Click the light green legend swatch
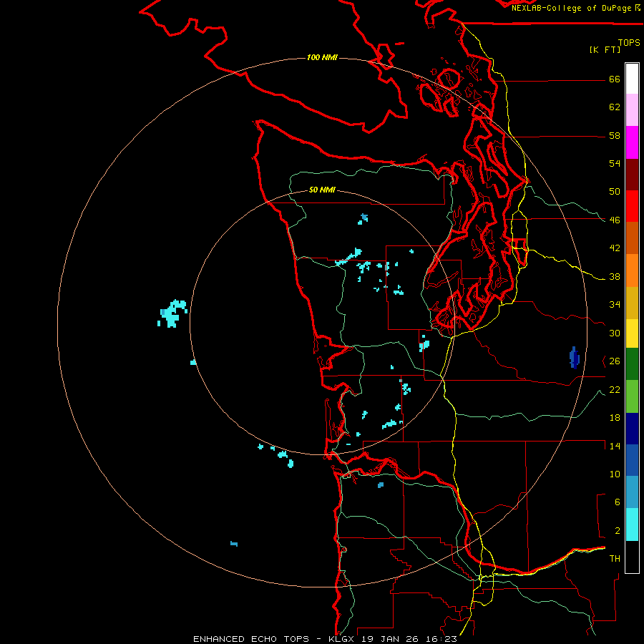 [632, 396]
